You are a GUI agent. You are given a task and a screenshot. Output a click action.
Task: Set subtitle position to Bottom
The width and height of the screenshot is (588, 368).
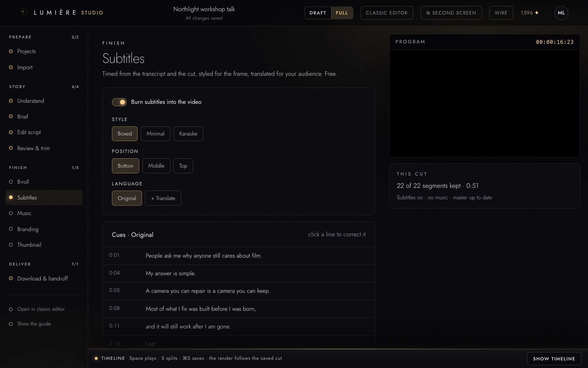pyautogui.click(x=125, y=166)
